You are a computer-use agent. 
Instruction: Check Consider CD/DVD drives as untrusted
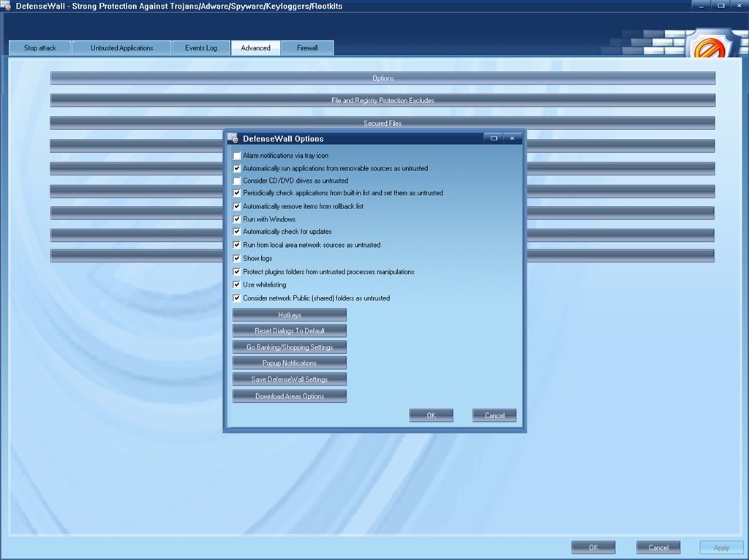pos(237,181)
